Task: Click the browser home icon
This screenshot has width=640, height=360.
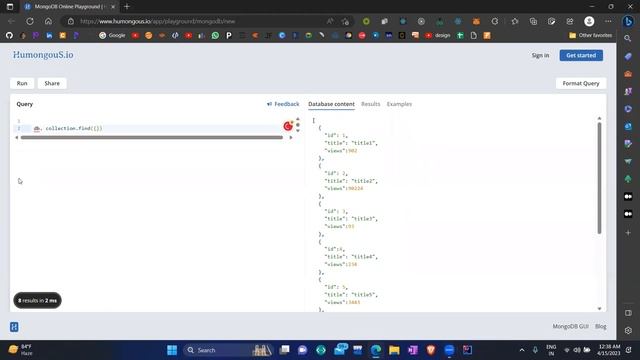Action: pyautogui.click(x=48, y=21)
